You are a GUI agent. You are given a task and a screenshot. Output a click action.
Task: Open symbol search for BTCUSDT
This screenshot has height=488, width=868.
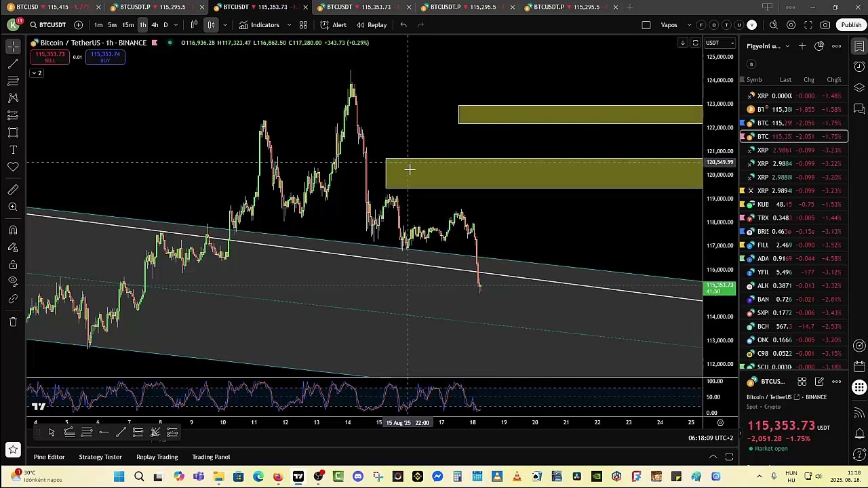(x=48, y=25)
